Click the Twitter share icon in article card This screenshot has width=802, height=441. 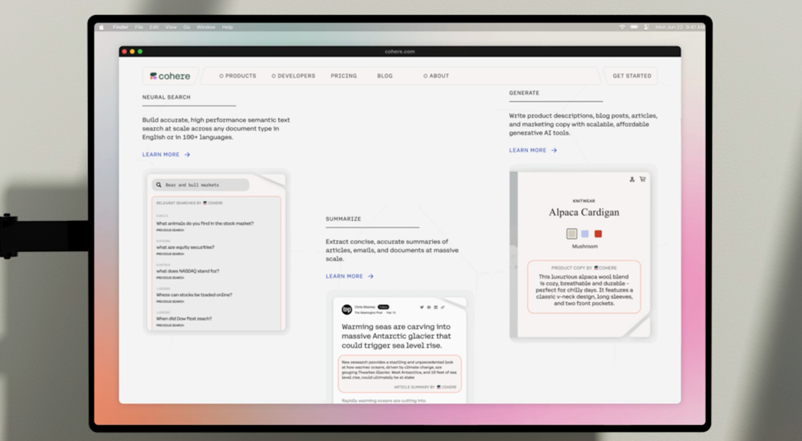(x=421, y=307)
